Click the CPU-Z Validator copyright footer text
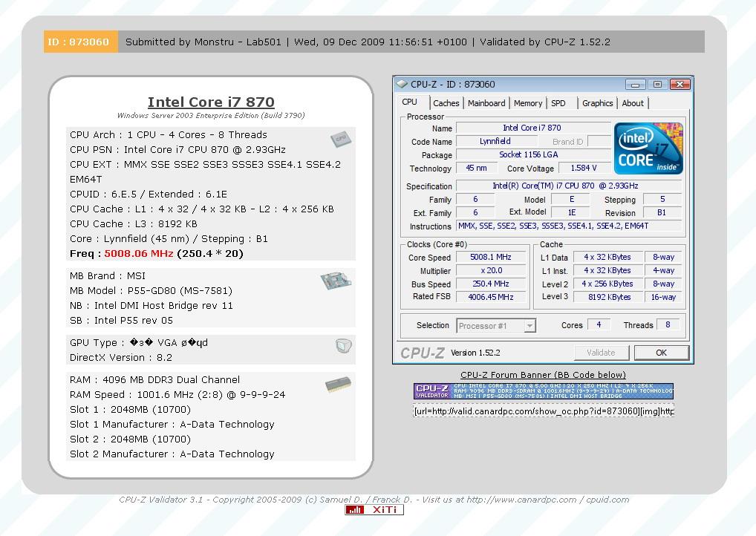Viewport: 756px width, 536px height. [x=374, y=500]
